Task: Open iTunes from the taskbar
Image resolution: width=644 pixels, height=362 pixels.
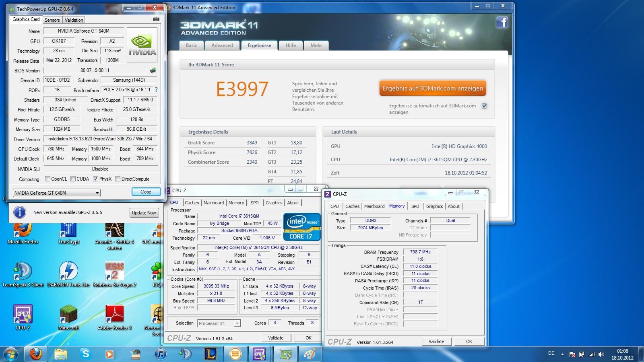Action: coord(160,354)
